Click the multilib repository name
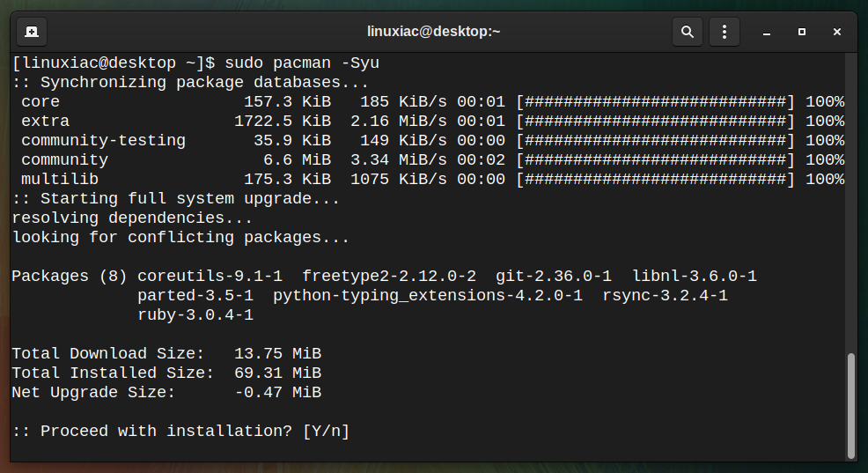Screen dimensions: 868x473 (60, 180)
